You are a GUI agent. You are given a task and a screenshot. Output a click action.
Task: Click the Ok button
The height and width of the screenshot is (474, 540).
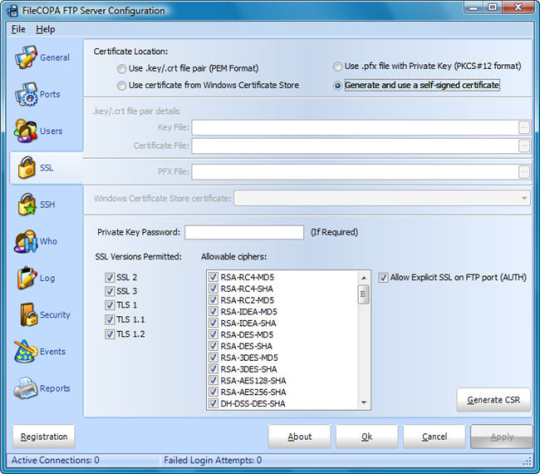tap(367, 436)
